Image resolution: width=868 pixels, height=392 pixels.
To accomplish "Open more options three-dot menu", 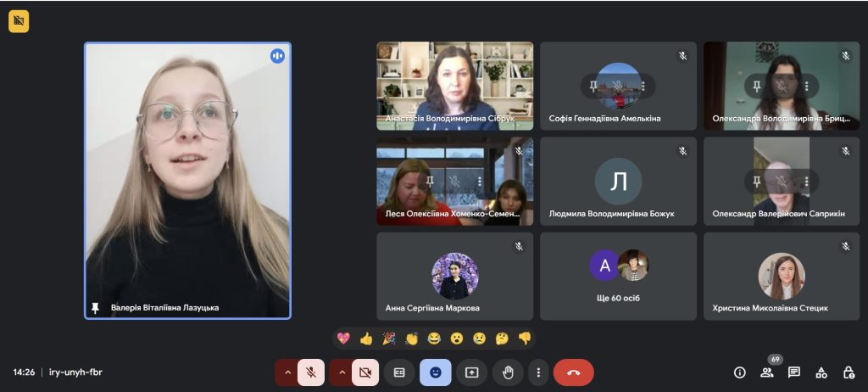I will point(538,372).
